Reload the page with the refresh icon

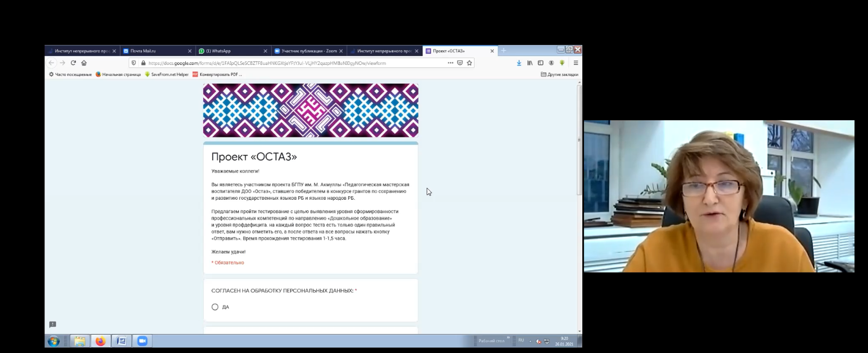pyautogui.click(x=73, y=63)
